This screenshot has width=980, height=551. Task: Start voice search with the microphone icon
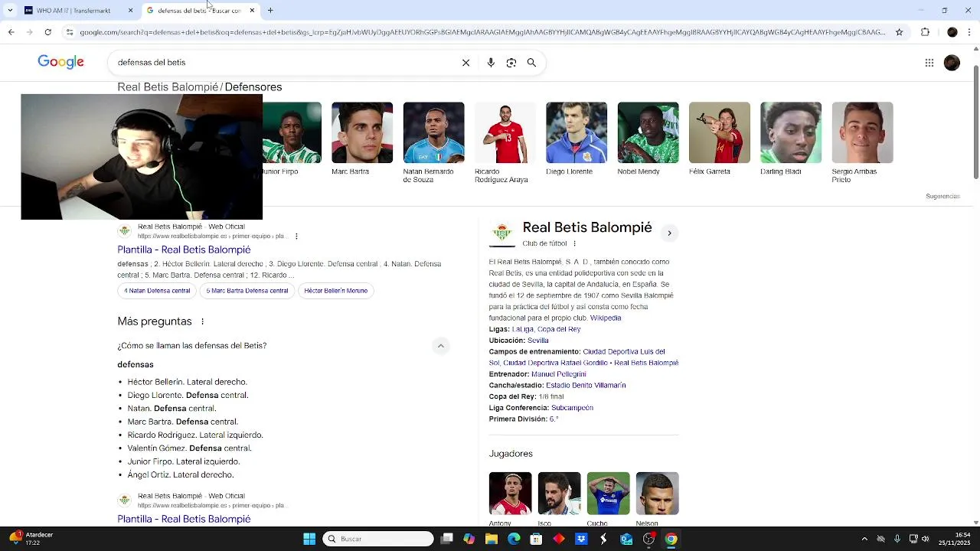tap(491, 63)
